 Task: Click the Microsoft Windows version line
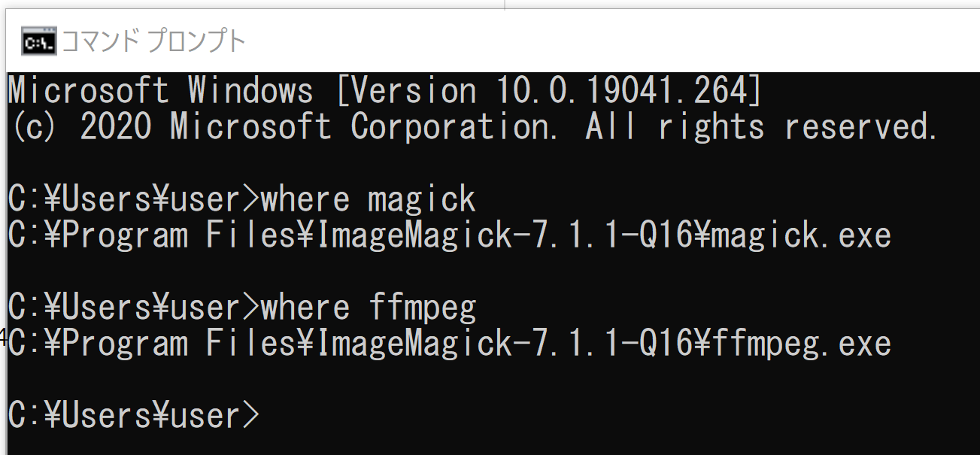(385, 92)
